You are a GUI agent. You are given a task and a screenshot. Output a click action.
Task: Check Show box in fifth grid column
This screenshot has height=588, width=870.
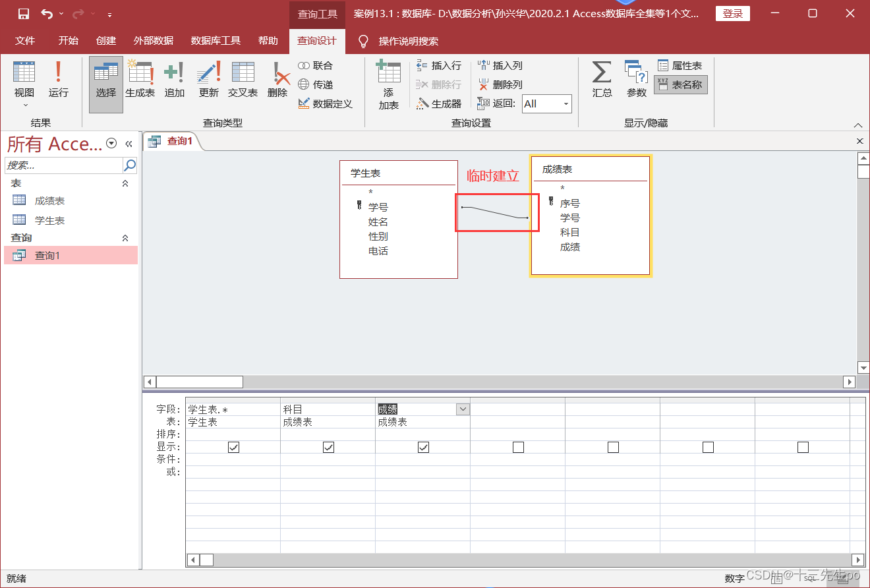(613, 447)
